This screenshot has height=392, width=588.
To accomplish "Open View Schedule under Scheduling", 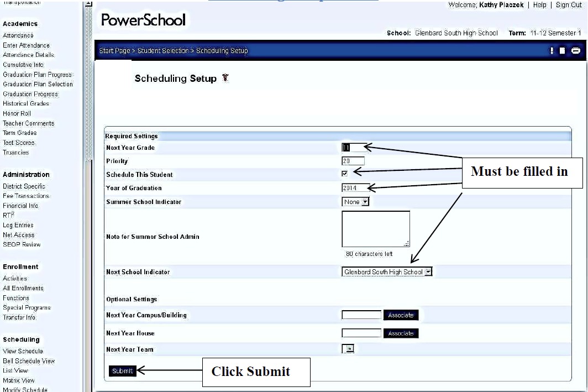I will pos(23,351).
